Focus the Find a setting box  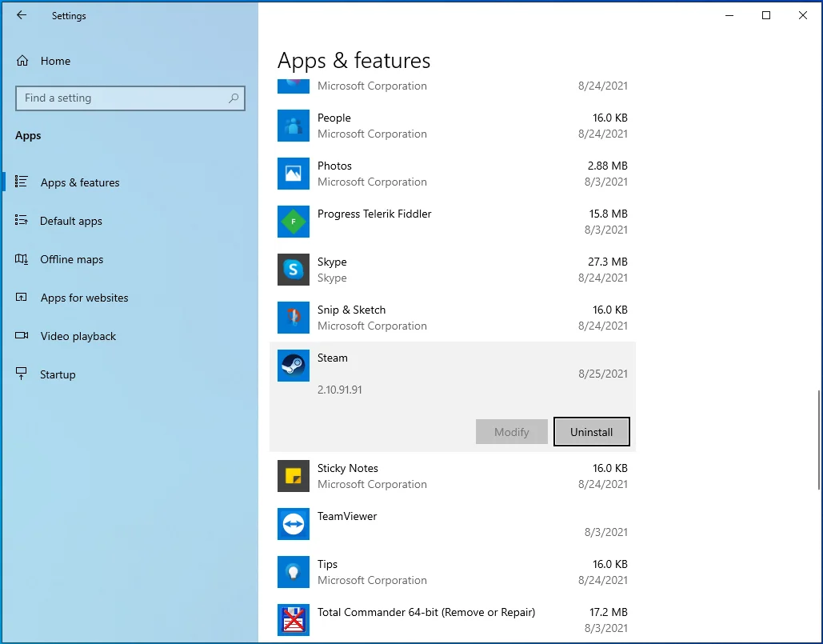click(130, 98)
